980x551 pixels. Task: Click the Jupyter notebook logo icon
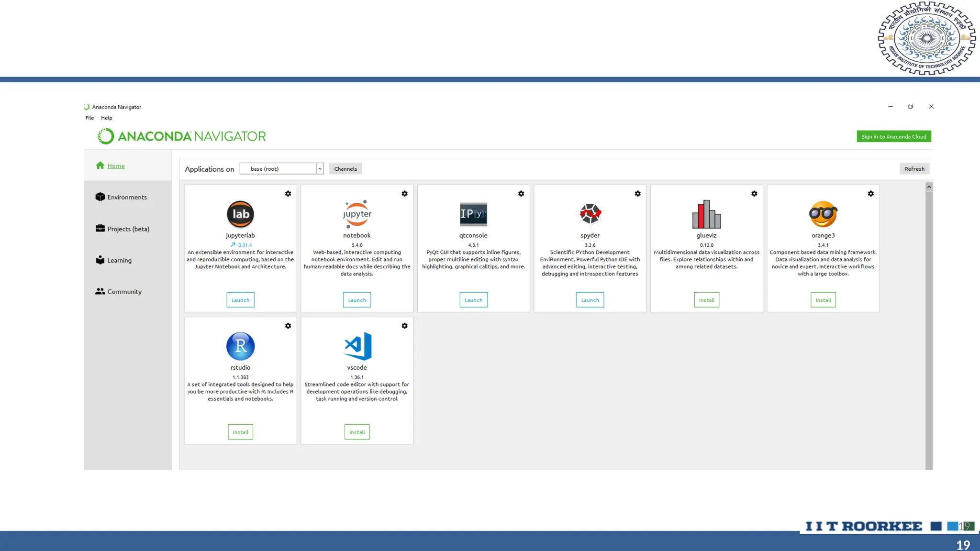pyautogui.click(x=357, y=214)
